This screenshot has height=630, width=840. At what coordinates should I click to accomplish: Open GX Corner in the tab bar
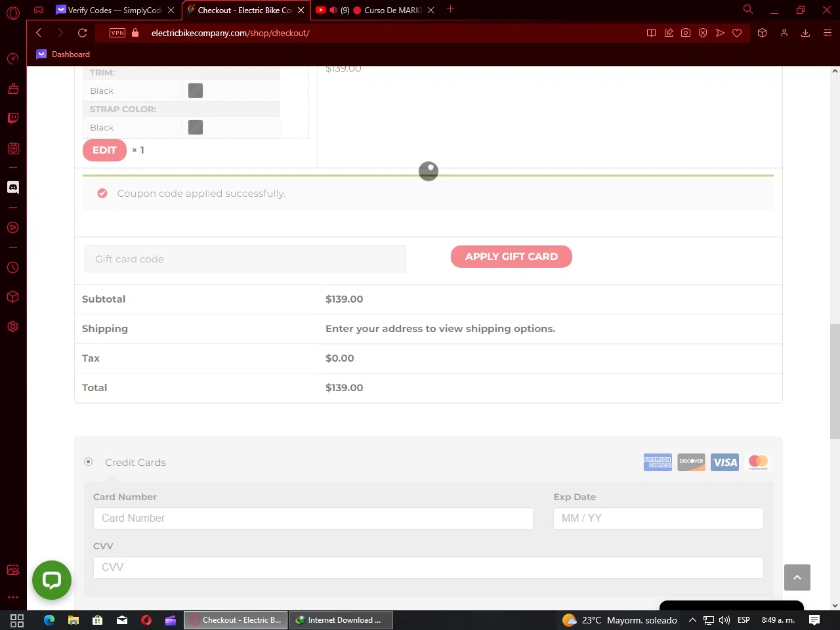point(39,10)
